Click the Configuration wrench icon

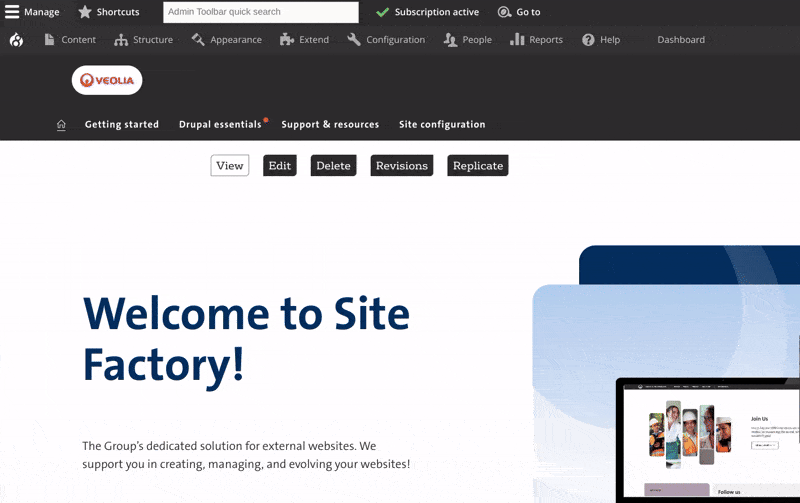coord(354,39)
